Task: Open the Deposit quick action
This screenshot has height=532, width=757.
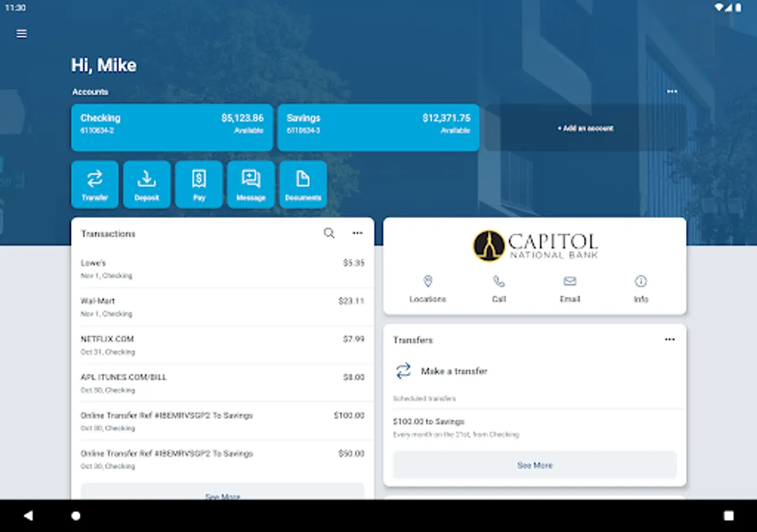Action: (x=147, y=184)
